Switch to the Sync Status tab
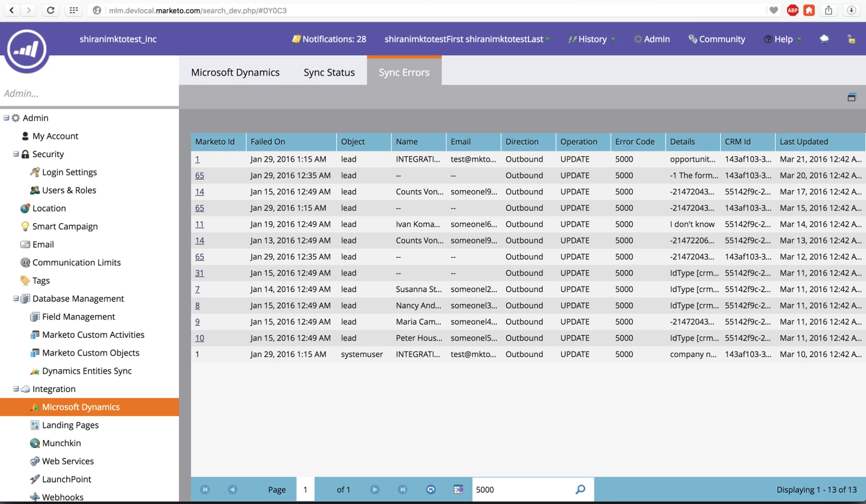This screenshot has width=866, height=504. [x=329, y=72]
